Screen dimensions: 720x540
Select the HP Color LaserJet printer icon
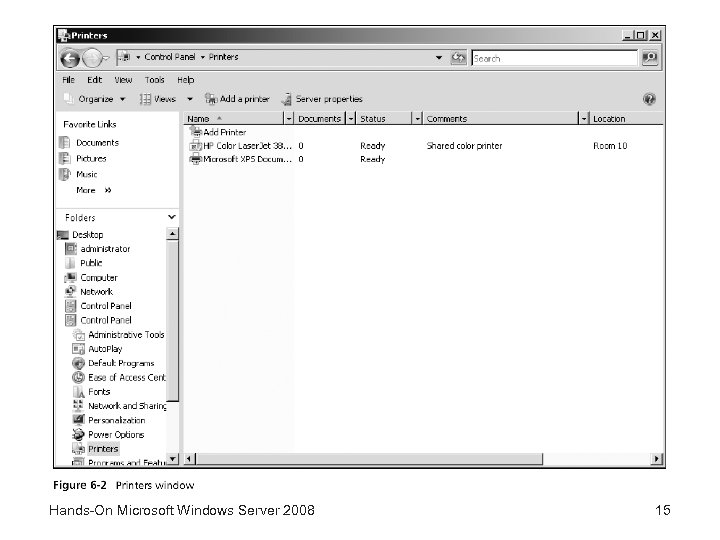[196, 146]
